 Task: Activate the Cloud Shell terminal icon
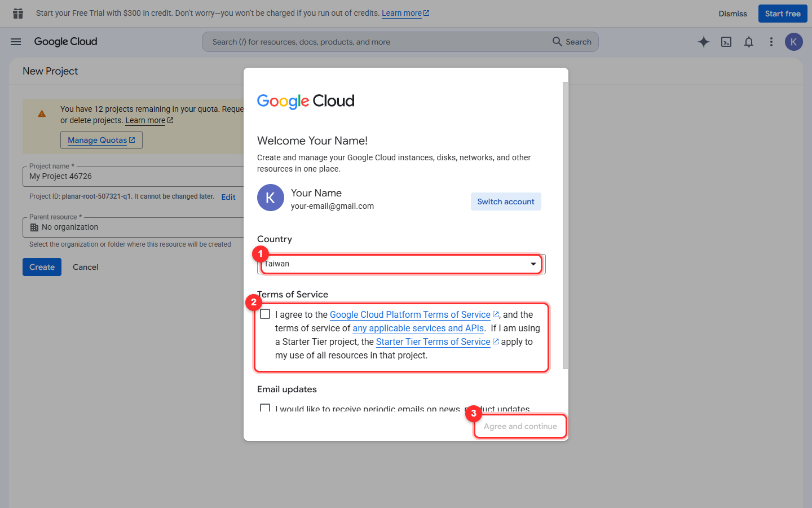point(726,42)
